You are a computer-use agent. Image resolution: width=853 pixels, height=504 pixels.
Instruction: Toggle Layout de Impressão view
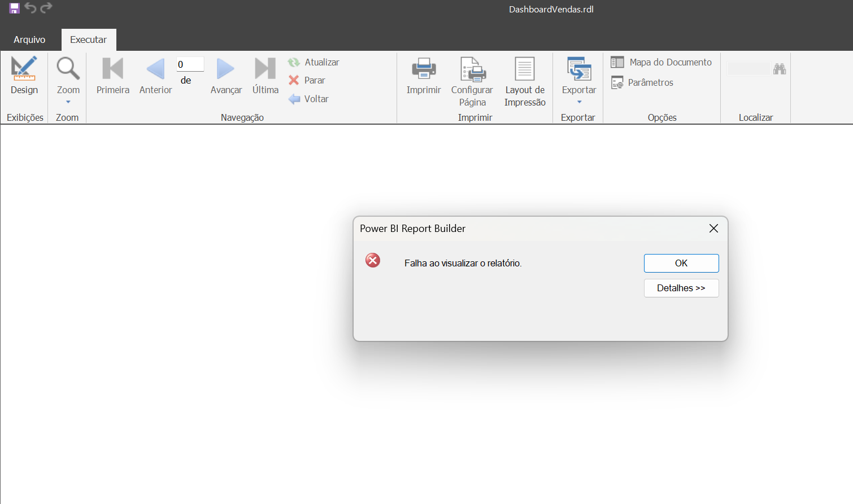point(525,82)
